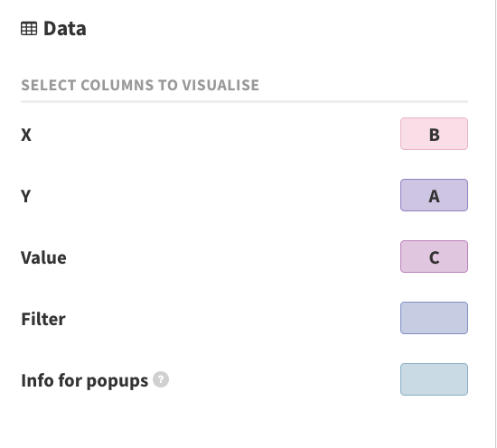The image size is (497, 448).
Task: Click the Value row label
Action: pyautogui.click(x=43, y=257)
